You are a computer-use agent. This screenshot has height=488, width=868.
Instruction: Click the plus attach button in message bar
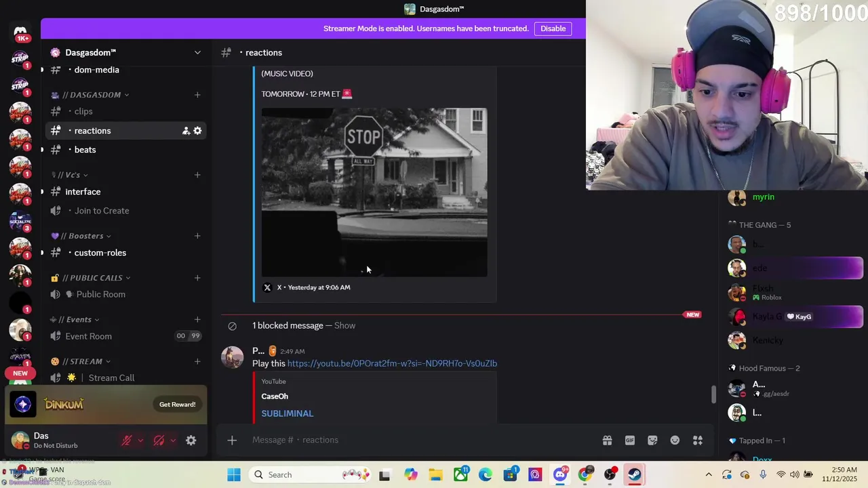[232, 441]
